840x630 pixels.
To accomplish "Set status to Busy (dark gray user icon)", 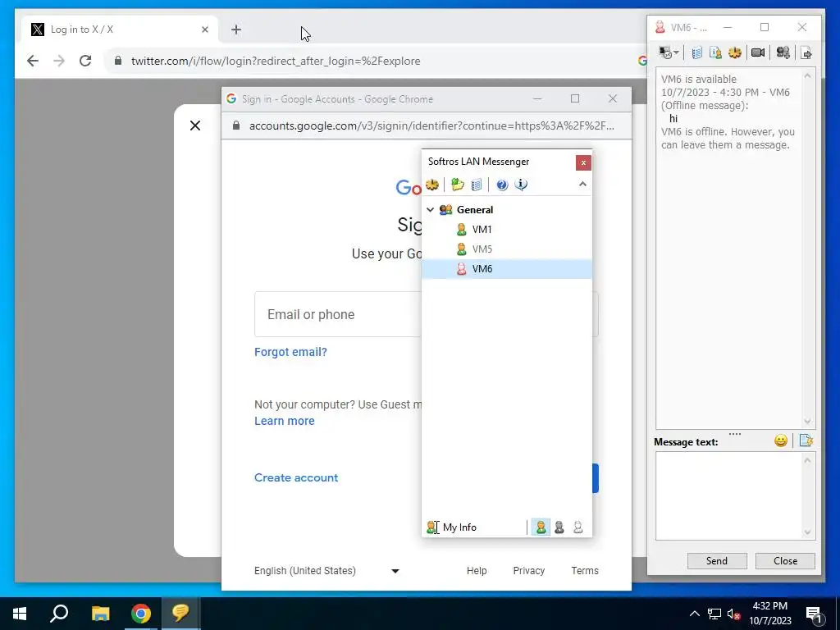I will (x=559, y=527).
